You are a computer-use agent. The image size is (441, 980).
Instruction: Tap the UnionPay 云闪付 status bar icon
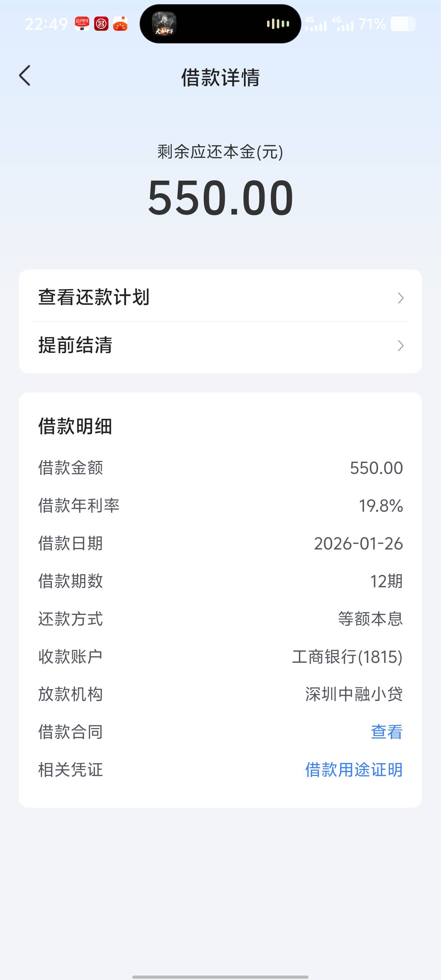[82, 24]
